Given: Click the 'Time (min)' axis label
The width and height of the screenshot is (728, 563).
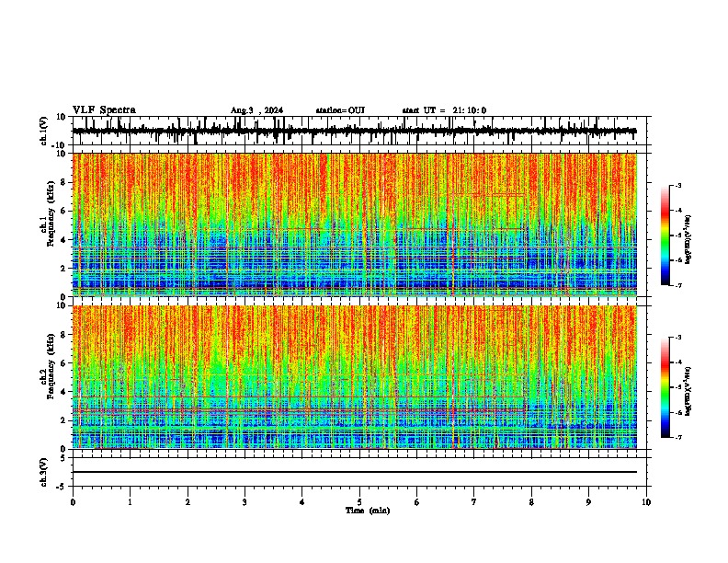Looking at the screenshot, I should click(x=368, y=510).
